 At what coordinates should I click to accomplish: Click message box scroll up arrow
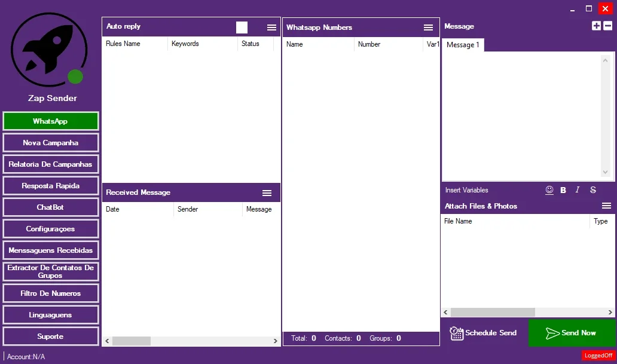[x=605, y=60]
